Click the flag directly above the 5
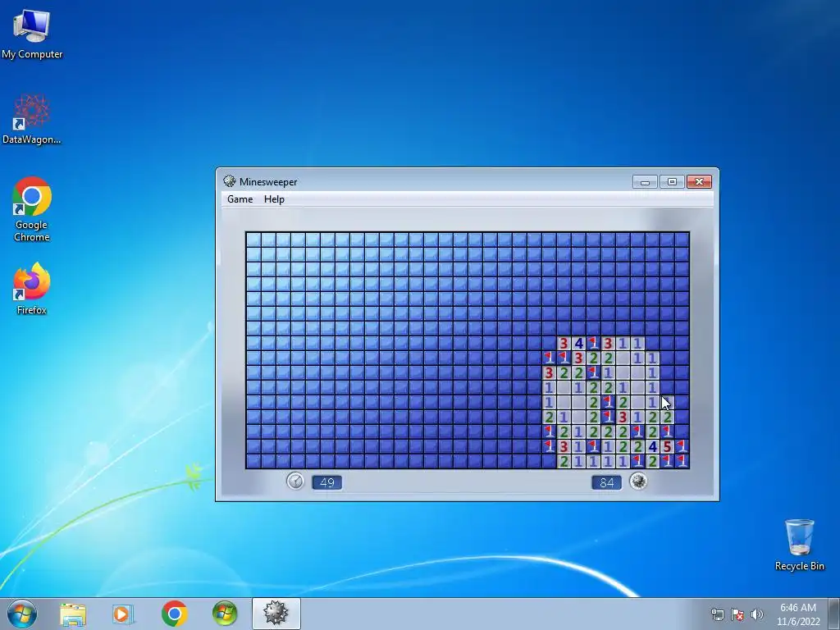Viewport: 840px width, 630px height. pyautogui.click(x=667, y=431)
